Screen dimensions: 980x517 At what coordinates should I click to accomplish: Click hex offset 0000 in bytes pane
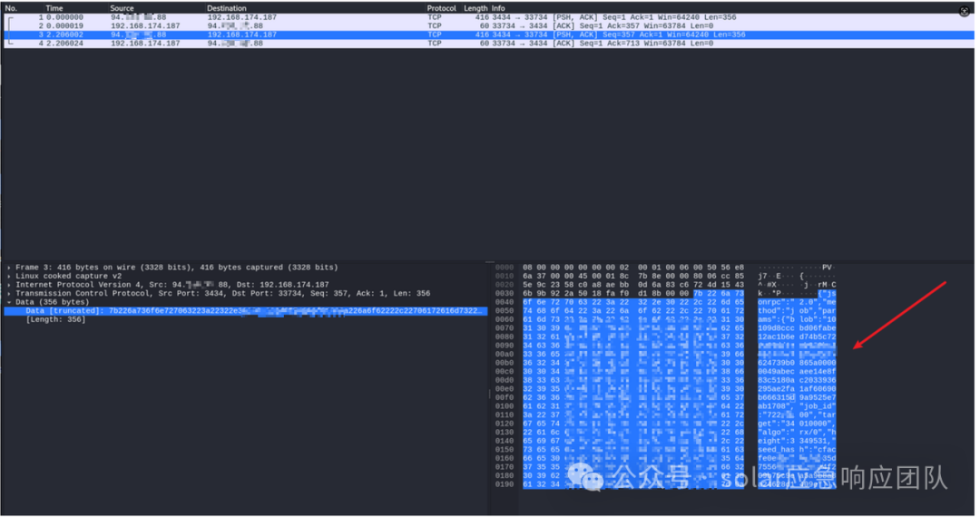click(x=505, y=268)
